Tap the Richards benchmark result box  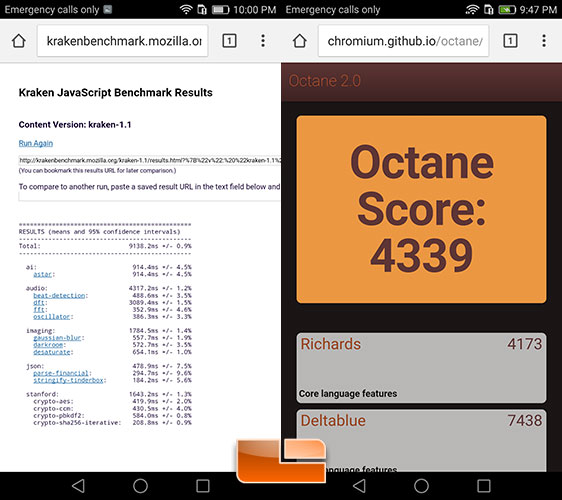422,368
